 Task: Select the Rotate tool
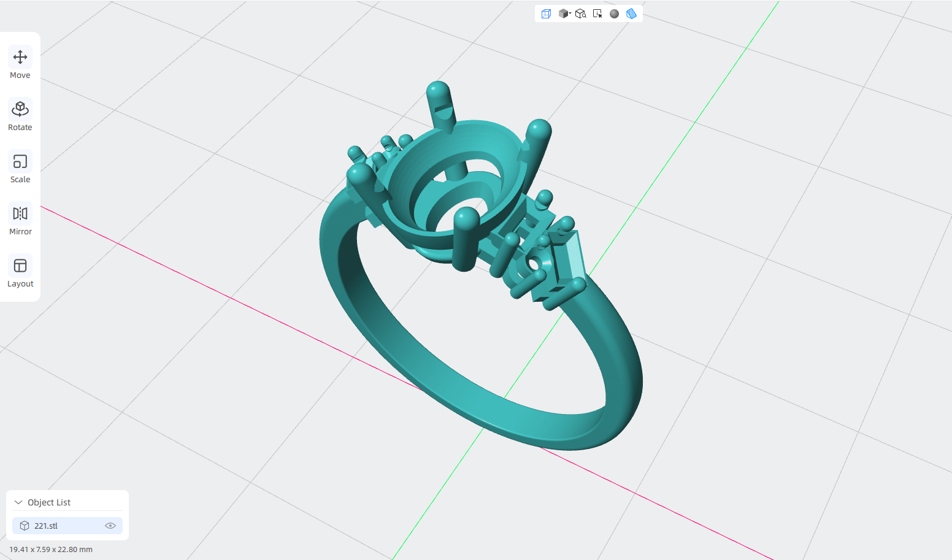[x=20, y=116]
